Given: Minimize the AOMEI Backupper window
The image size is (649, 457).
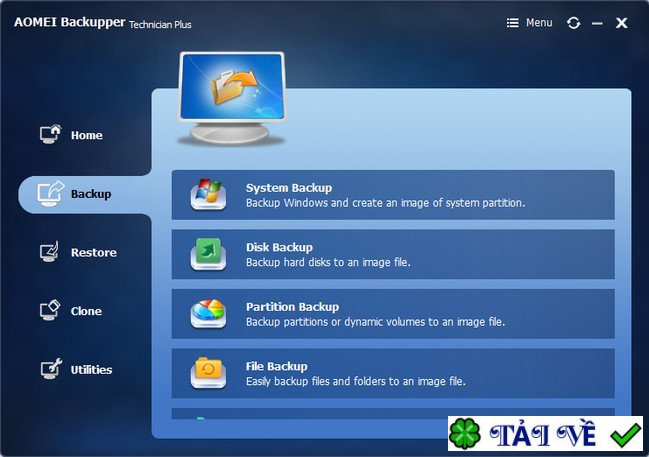Looking at the screenshot, I should click(597, 23).
